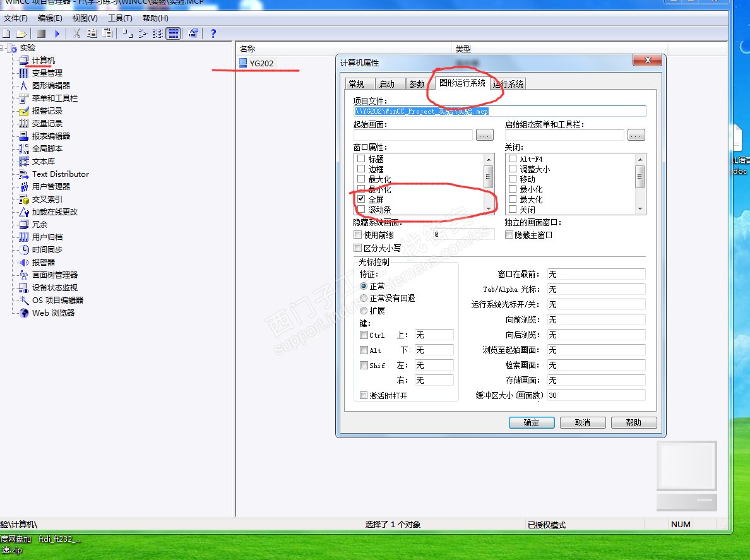Viewport: 750px width, 560px height.
Task: Select OS 项目编辑器 in the tree
Action: pos(57,301)
